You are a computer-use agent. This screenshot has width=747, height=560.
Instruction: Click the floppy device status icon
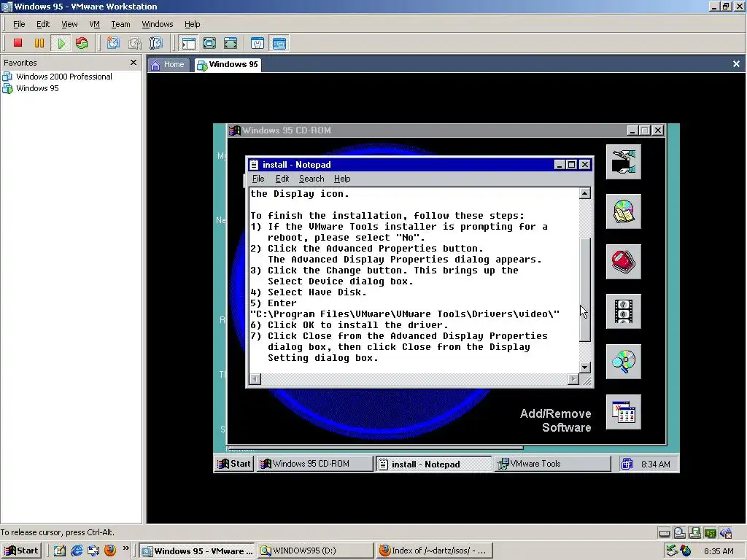tap(695, 533)
